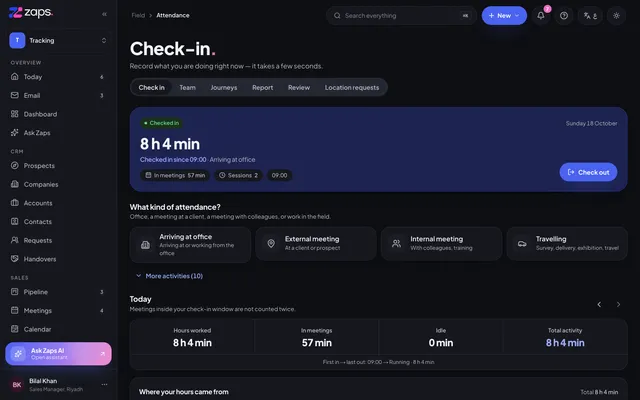Collapse the sidebar with double chevron
The image size is (640, 400).
pos(104,14)
